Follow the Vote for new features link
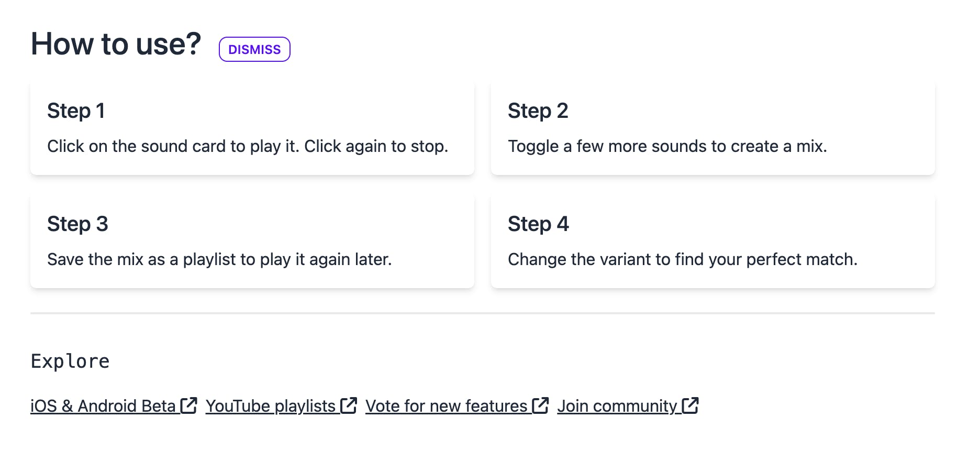The width and height of the screenshot is (980, 461). [446, 406]
